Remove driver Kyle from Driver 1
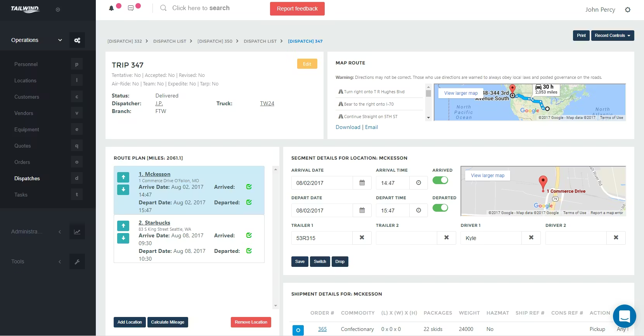 point(531,238)
